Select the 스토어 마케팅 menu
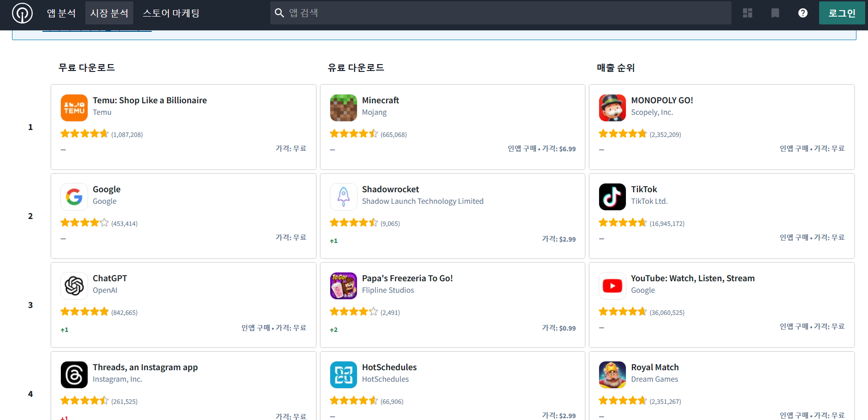Image resolution: width=868 pixels, height=420 pixels. [171, 13]
